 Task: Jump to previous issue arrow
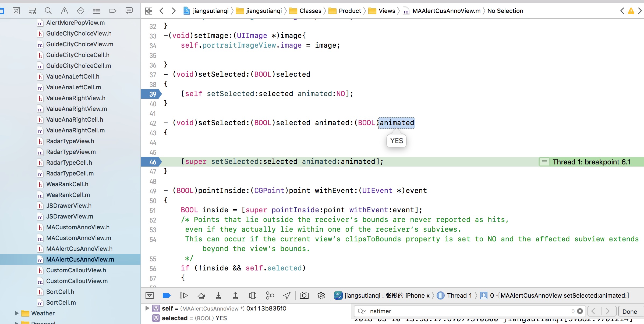click(x=622, y=11)
